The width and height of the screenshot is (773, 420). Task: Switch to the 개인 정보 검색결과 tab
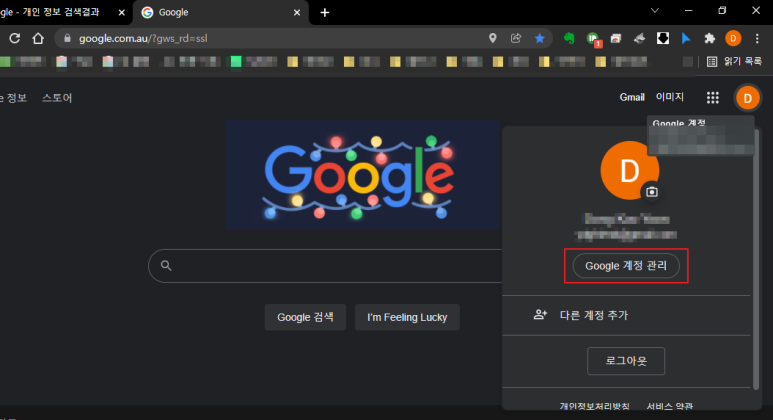point(57,12)
